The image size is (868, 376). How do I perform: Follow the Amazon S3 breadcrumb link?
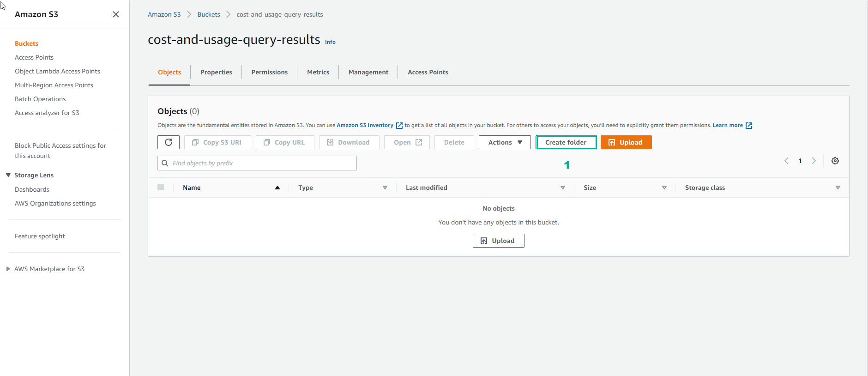[164, 14]
